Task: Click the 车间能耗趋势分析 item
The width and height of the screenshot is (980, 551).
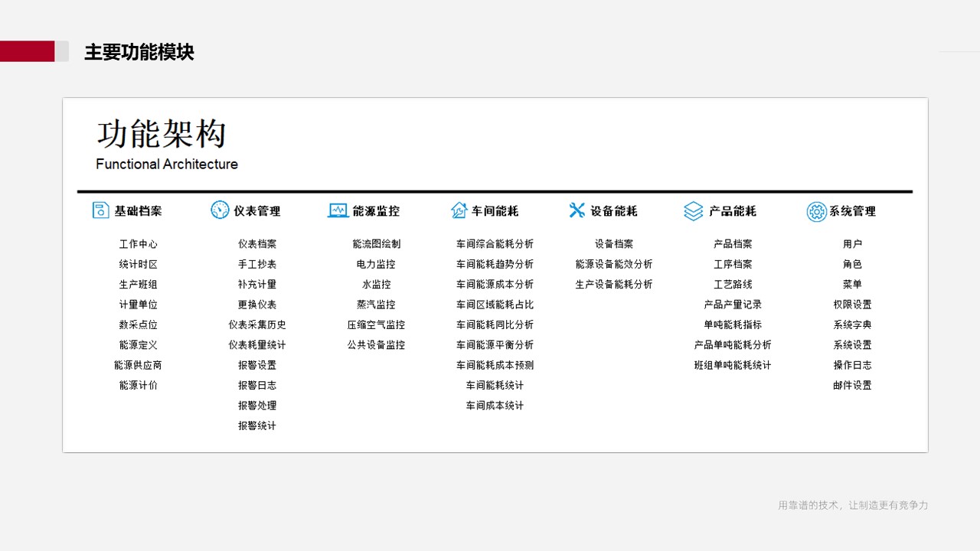Action: pyautogui.click(x=495, y=264)
